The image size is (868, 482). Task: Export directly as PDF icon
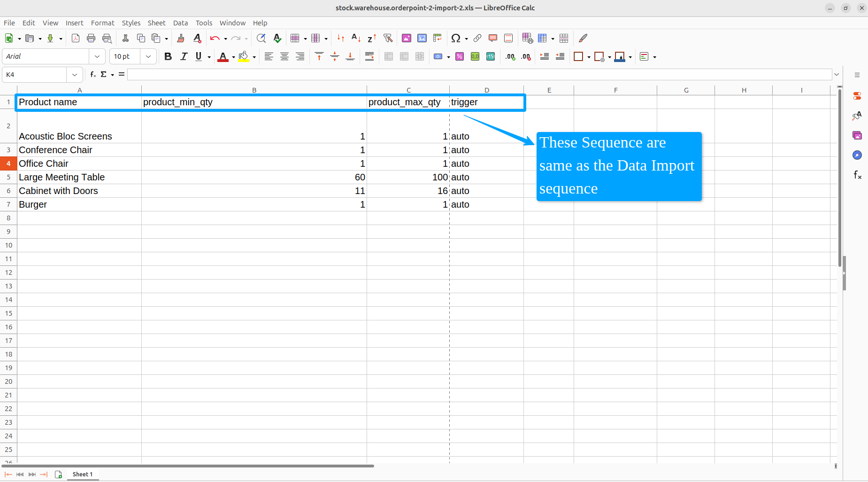[76, 39]
